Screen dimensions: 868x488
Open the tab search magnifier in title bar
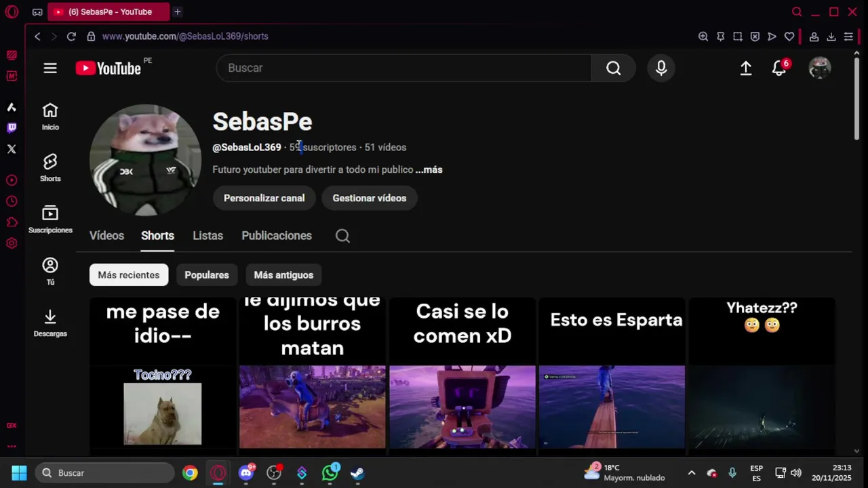pyautogui.click(x=797, y=12)
